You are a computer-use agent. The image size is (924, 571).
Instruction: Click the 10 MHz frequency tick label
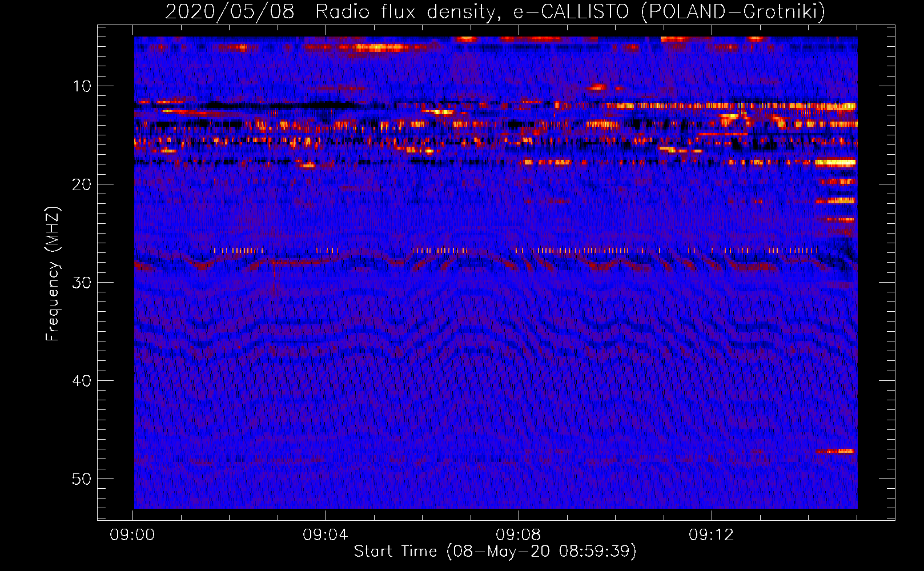tap(82, 86)
